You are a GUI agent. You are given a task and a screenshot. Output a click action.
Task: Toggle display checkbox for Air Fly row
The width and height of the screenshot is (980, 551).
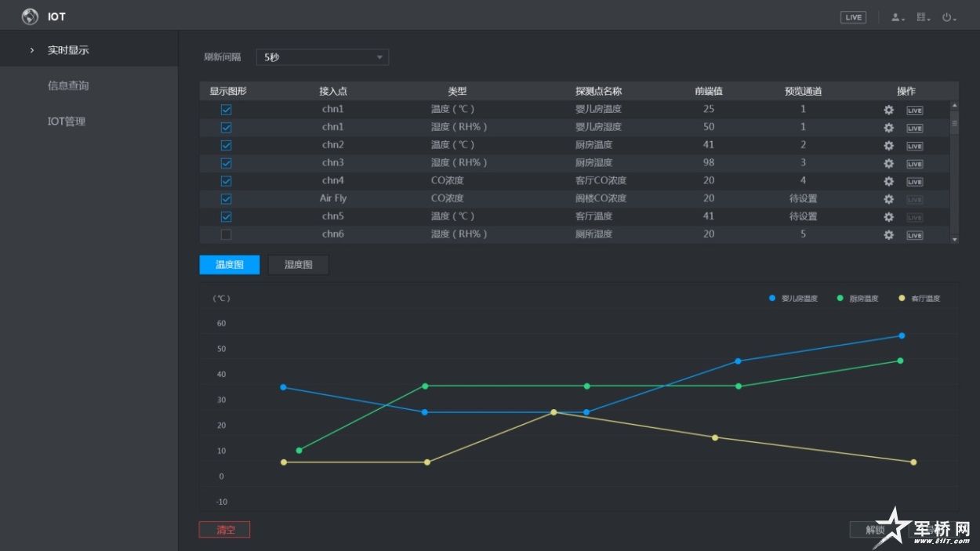pyautogui.click(x=226, y=199)
